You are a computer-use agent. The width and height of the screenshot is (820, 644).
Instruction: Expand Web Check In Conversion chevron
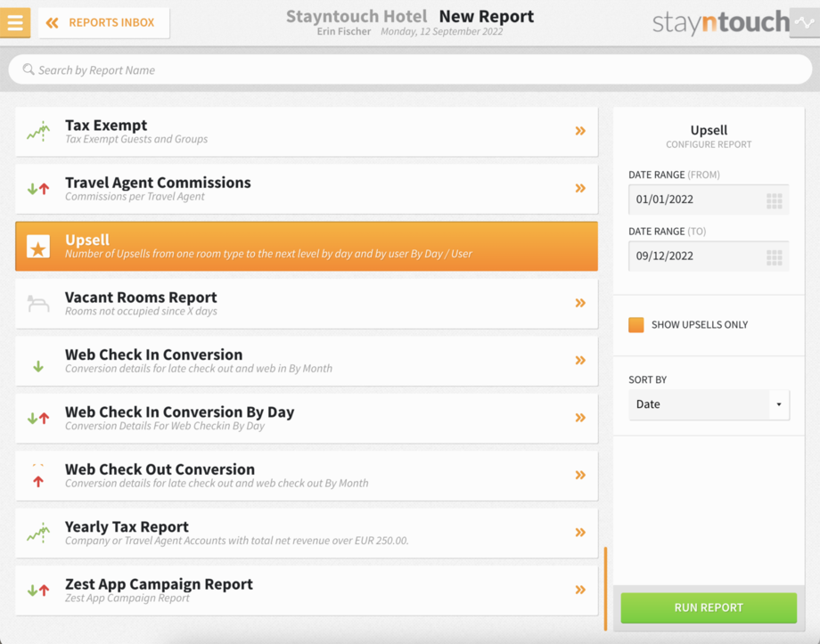[580, 360]
